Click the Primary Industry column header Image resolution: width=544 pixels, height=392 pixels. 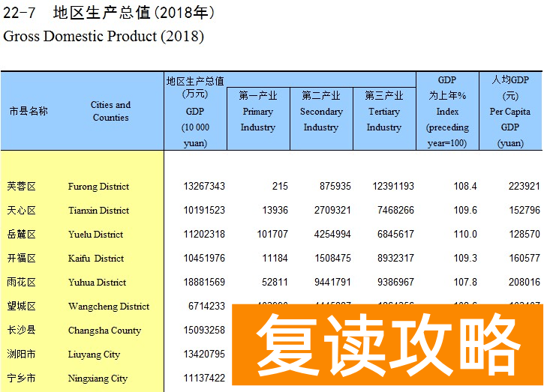[x=258, y=111]
